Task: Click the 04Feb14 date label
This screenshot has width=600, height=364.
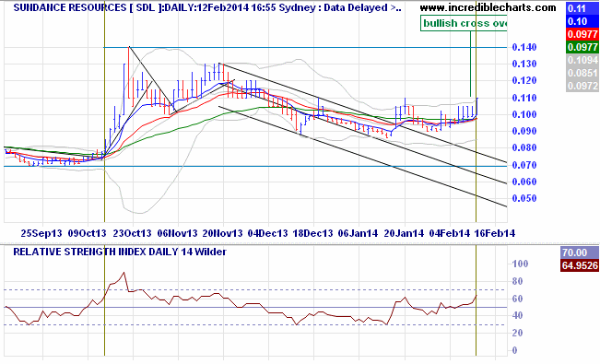Action: pyautogui.click(x=450, y=233)
